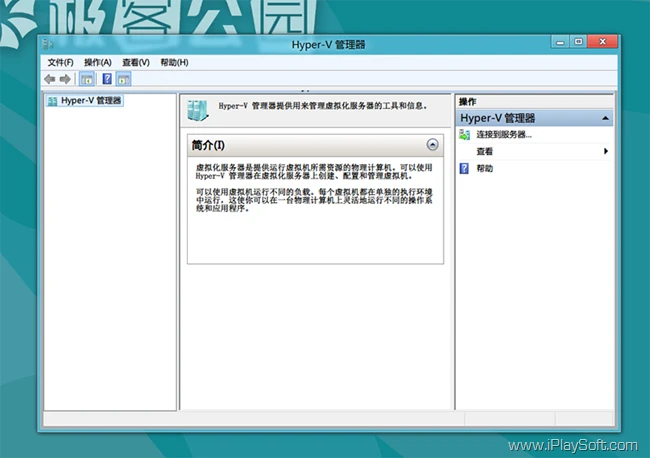Maximize the Hyper-V 管理器 window

[x=579, y=42]
